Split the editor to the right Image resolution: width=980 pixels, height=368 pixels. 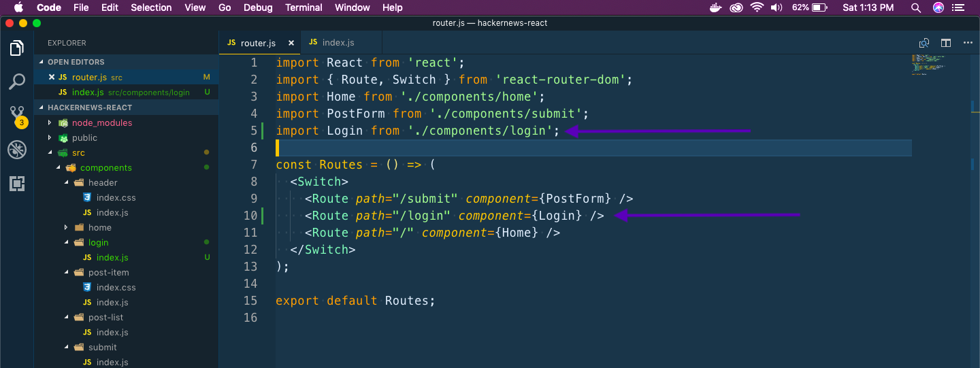[946, 43]
